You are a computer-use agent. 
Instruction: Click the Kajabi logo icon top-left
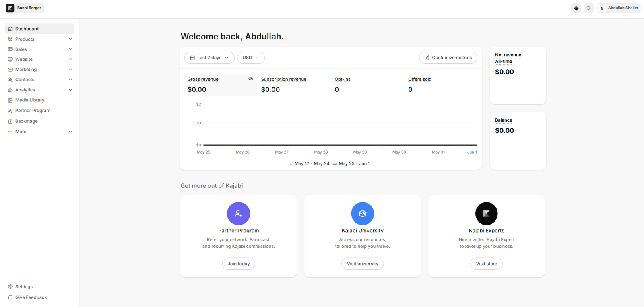[x=10, y=8]
